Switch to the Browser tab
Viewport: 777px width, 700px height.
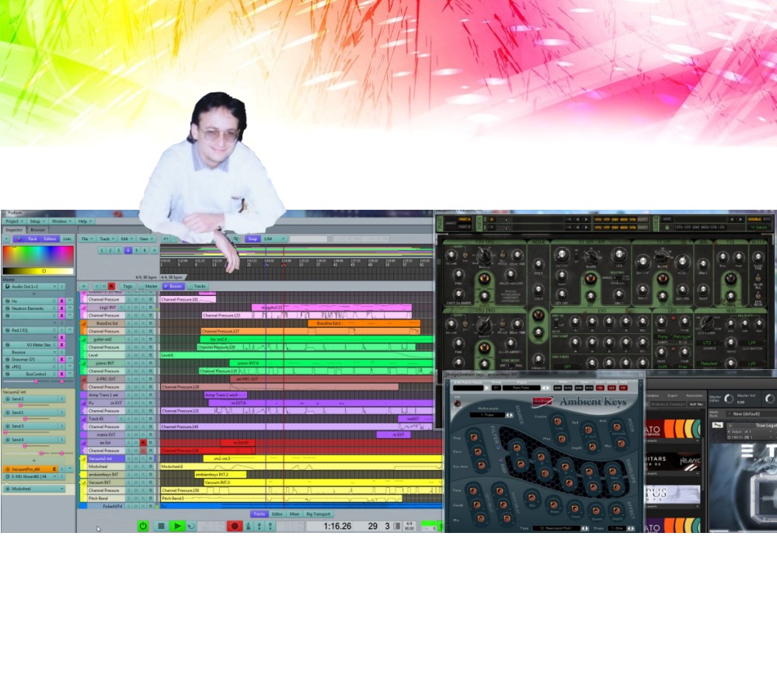(37, 230)
